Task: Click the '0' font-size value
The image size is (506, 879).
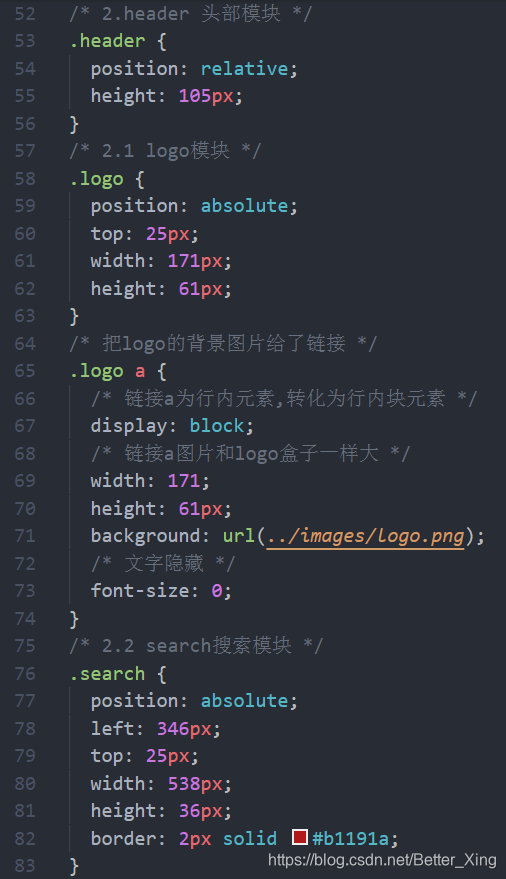Action: pos(217,590)
